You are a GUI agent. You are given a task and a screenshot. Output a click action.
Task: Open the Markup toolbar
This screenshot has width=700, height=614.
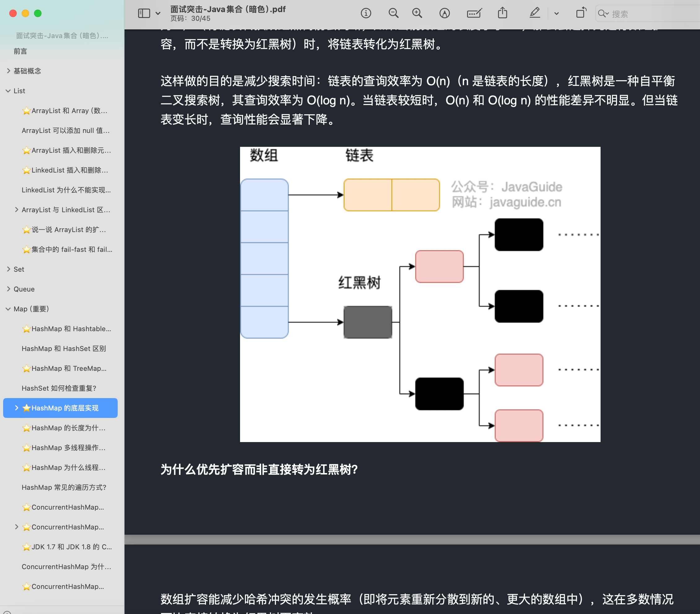pyautogui.click(x=444, y=13)
